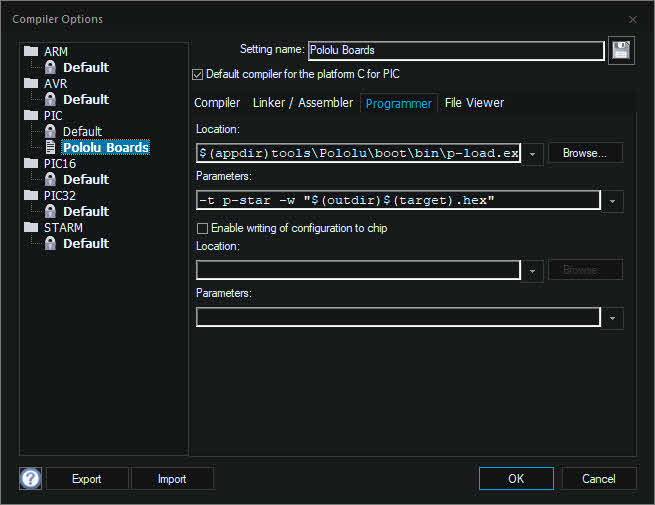
Task: Select Default under PIC16
Action: 86,180
